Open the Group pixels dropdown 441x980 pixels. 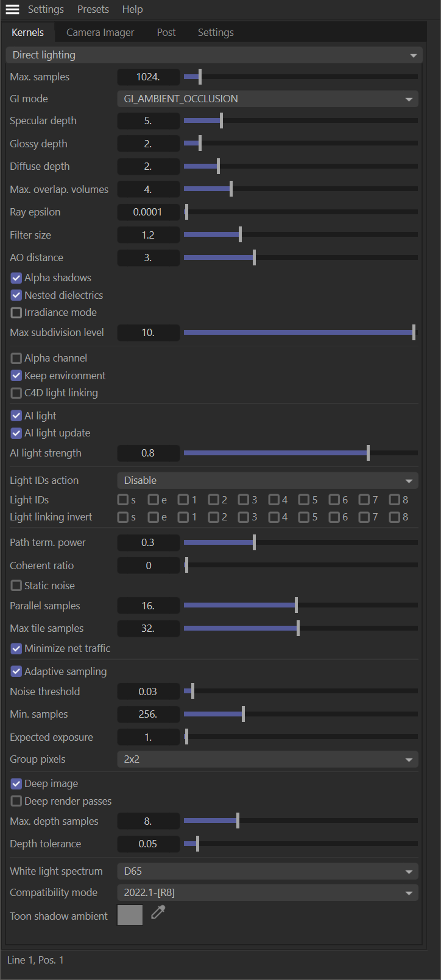coord(267,759)
